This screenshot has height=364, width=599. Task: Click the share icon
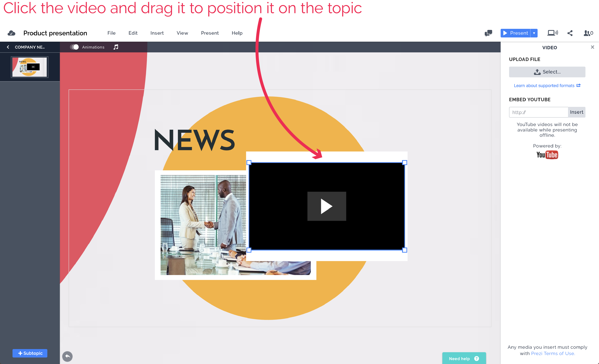coord(570,33)
